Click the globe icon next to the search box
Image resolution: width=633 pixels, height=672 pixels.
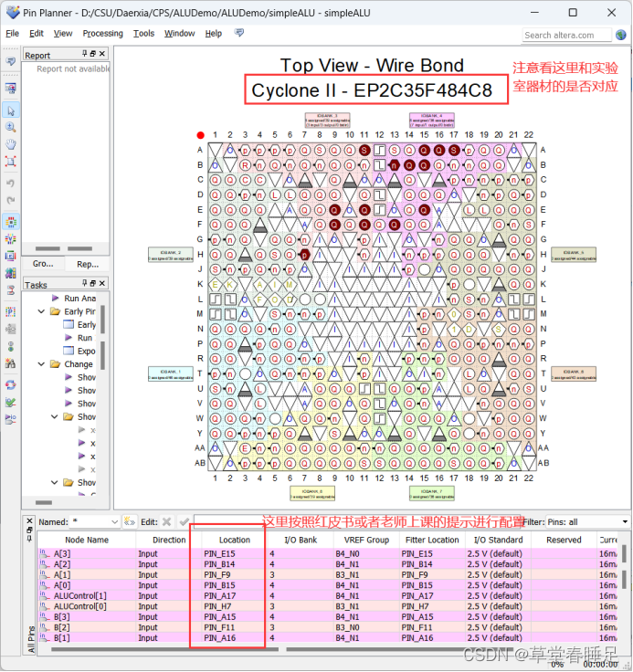tap(620, 35)
